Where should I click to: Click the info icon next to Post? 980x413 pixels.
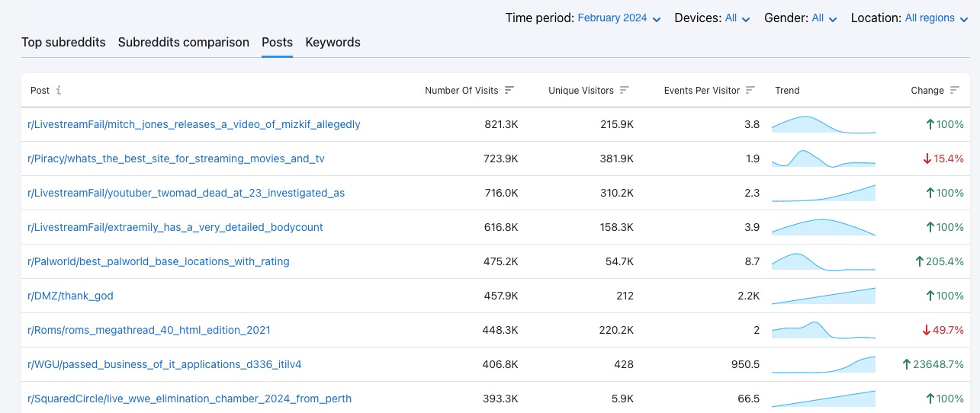click(59, 90)
